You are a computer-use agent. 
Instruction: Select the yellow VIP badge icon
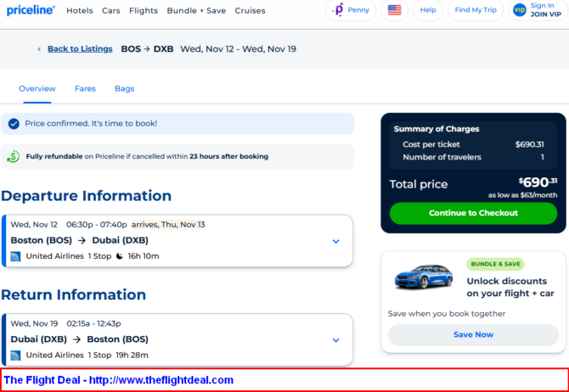(x=519, y=10)
